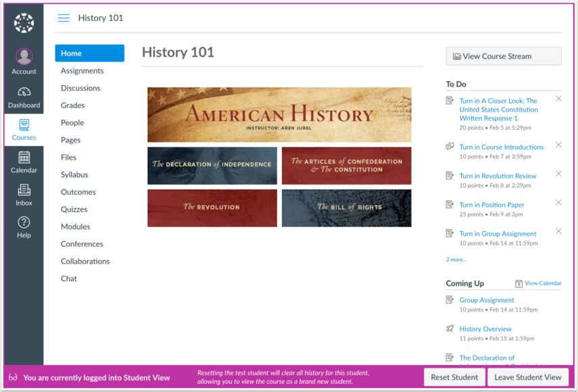This screenshot has height=392, width=578.
Task: Open Turn in Position Paper
Action: point(491,205)
